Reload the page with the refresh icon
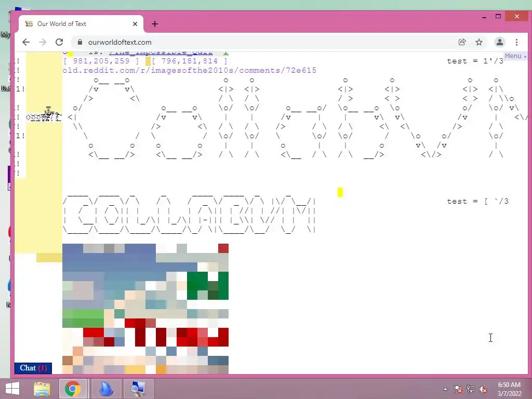 pyautogui.click(x=59, y=42)
